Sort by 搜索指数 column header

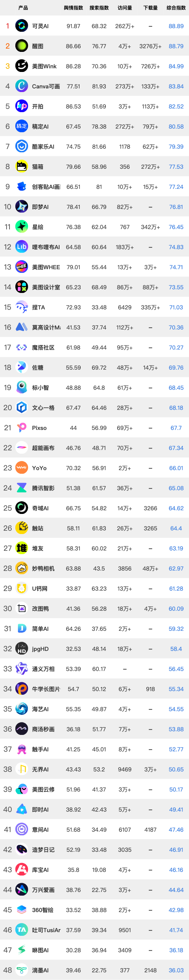(99, 8)
